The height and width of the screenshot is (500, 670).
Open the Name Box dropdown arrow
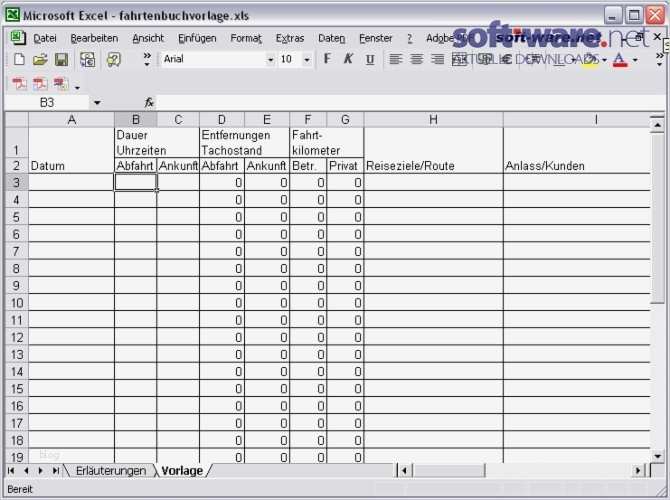(97, 103)
